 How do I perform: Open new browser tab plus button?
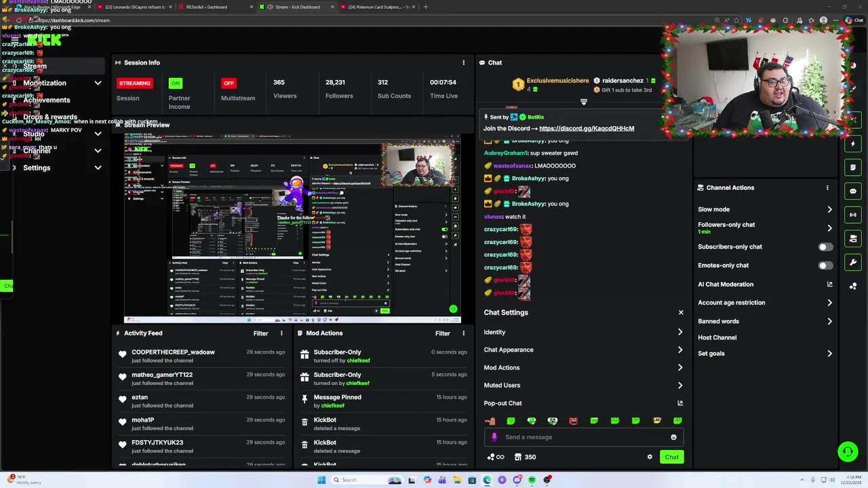click(x=425, y=7)
